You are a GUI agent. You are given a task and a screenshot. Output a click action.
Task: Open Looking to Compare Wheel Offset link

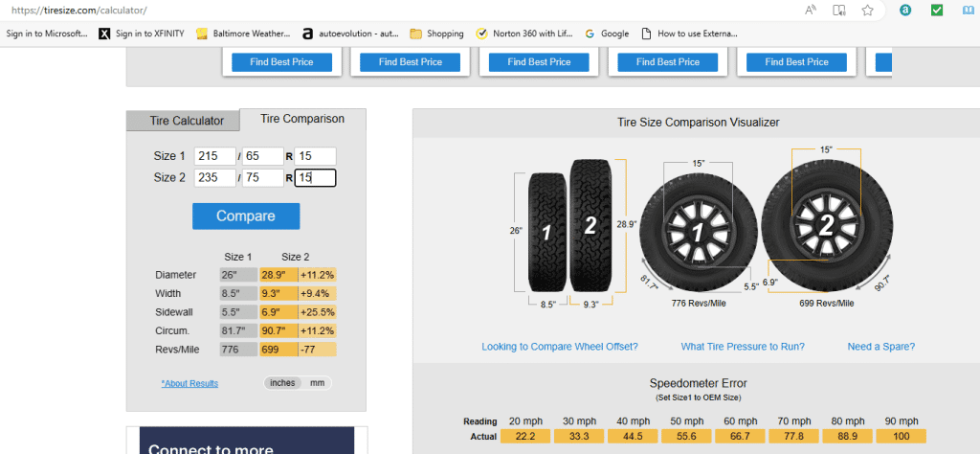click(559, 347)
